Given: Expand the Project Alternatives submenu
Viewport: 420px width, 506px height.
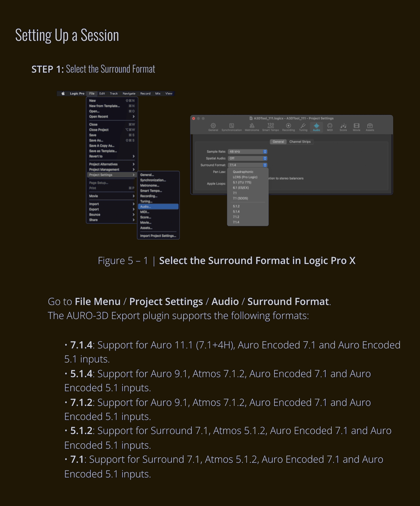Looking at the screenshot, I should [x=112, y=164].
